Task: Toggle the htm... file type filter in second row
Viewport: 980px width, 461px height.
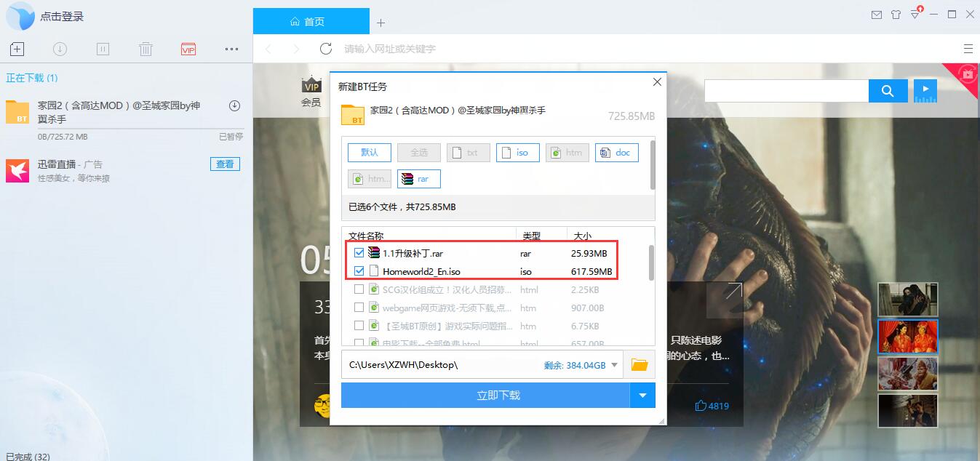Action: click(x=369, y=179)
